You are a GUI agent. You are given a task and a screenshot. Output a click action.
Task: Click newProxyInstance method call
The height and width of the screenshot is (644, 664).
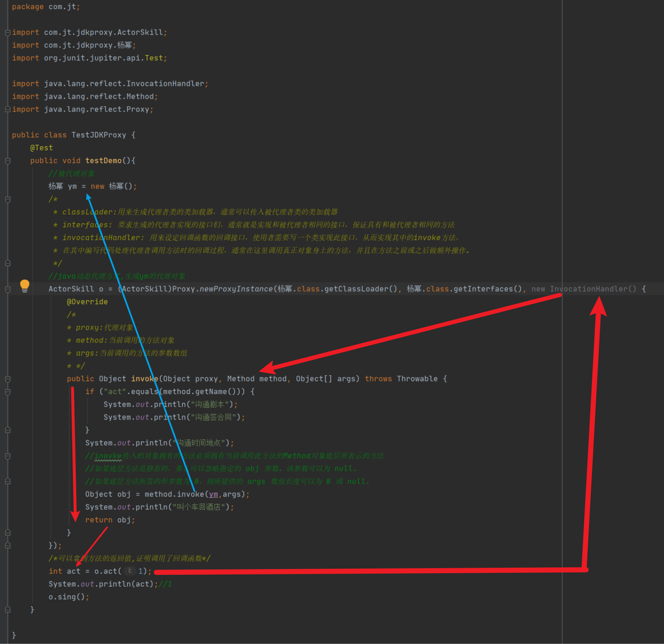[236, 289]
